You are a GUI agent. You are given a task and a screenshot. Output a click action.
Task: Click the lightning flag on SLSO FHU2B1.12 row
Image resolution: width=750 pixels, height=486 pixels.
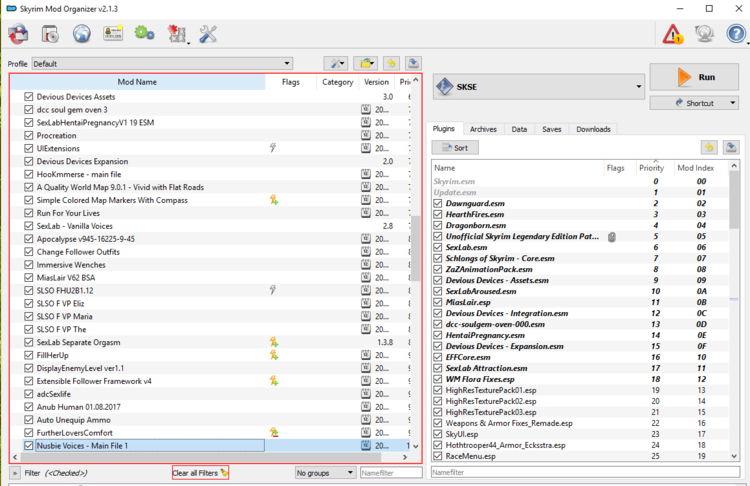pos(273,290)
